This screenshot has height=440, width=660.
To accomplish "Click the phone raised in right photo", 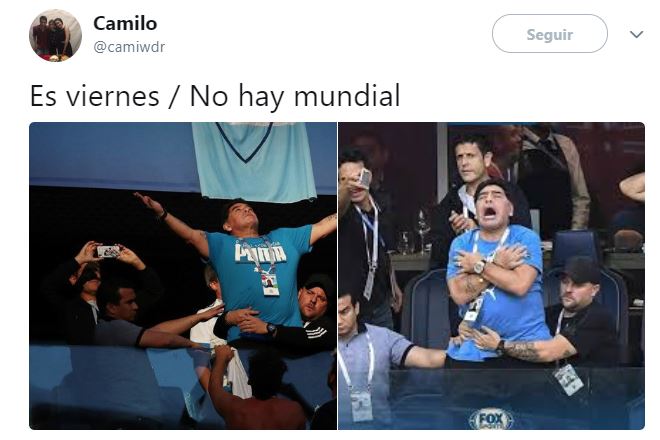I will tap(365, 178).
